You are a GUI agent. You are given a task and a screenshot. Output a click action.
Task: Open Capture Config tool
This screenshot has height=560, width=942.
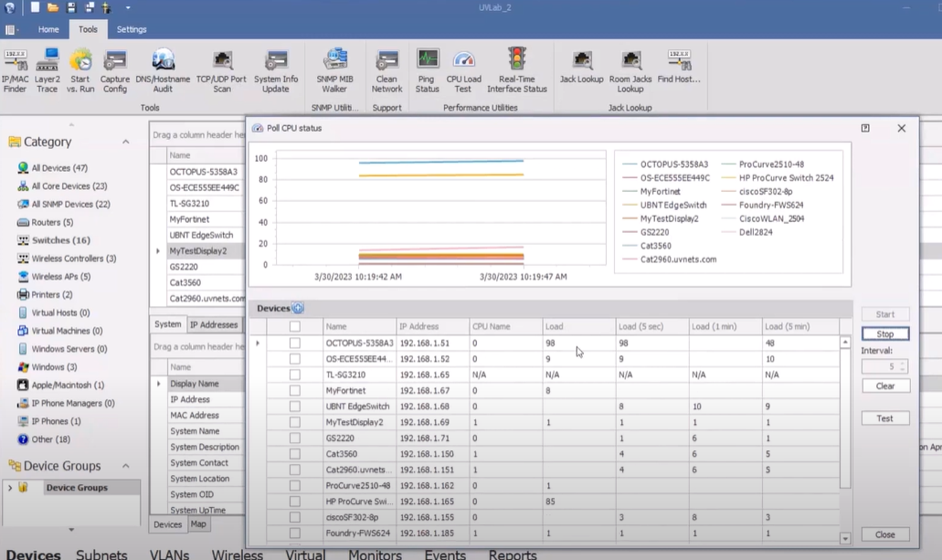(115, 71)
